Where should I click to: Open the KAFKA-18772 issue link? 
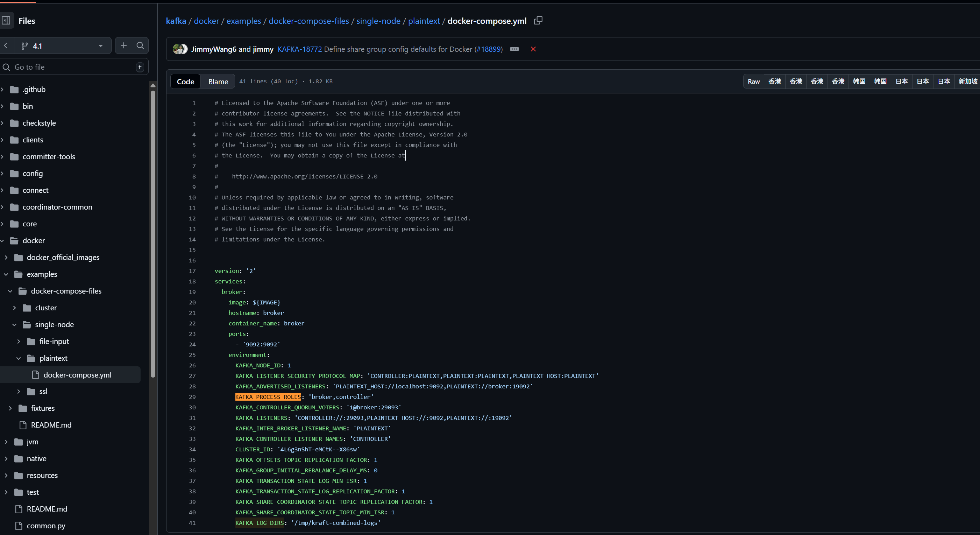299,49
